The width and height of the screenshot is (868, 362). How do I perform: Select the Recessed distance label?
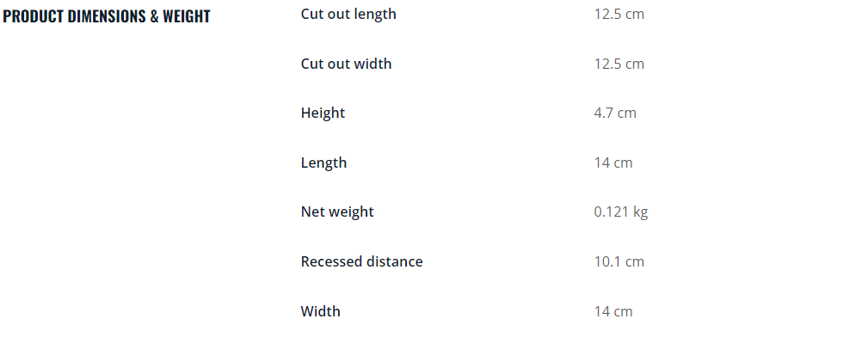coord(361,261)
